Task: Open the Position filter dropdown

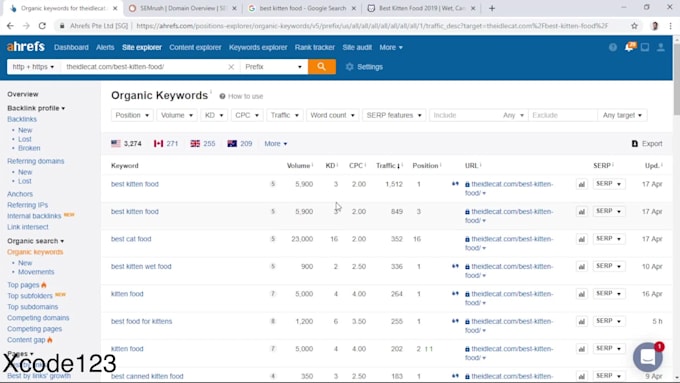Action: 132,115
